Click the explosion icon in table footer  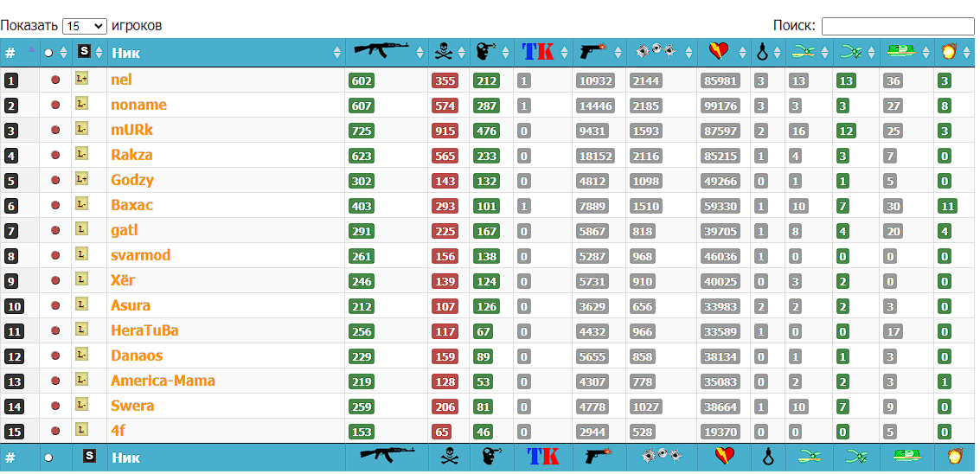tap(954, 457)
